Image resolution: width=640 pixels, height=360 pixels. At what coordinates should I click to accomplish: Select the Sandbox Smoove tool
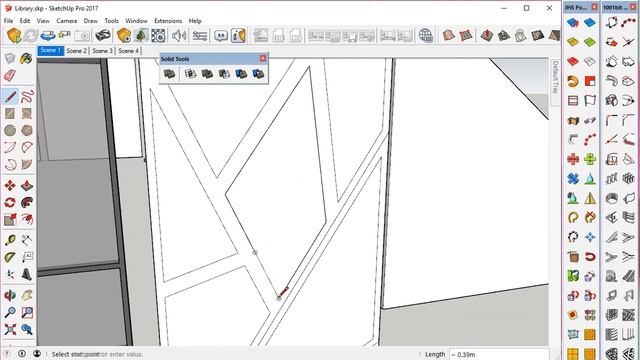(487, 36)
